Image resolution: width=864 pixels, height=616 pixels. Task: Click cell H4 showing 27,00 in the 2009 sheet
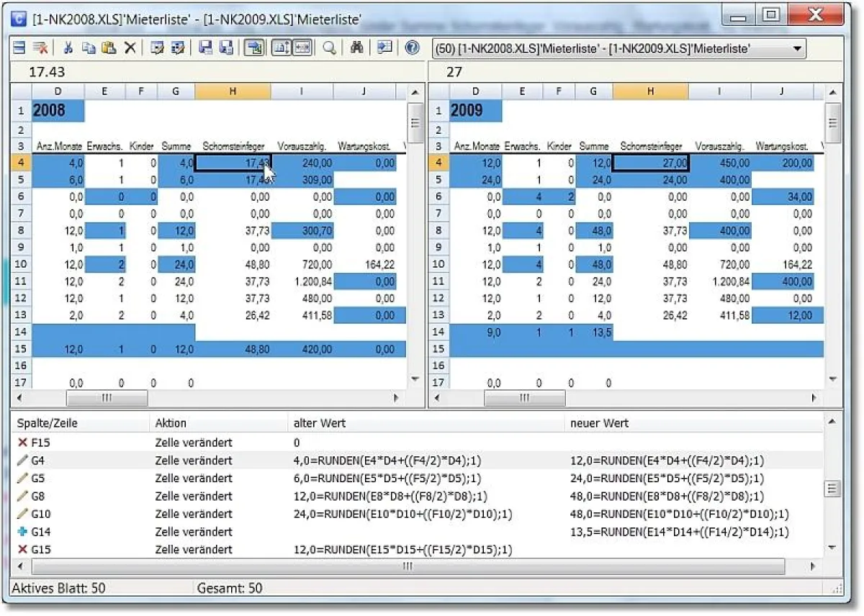tap(650, 163)
